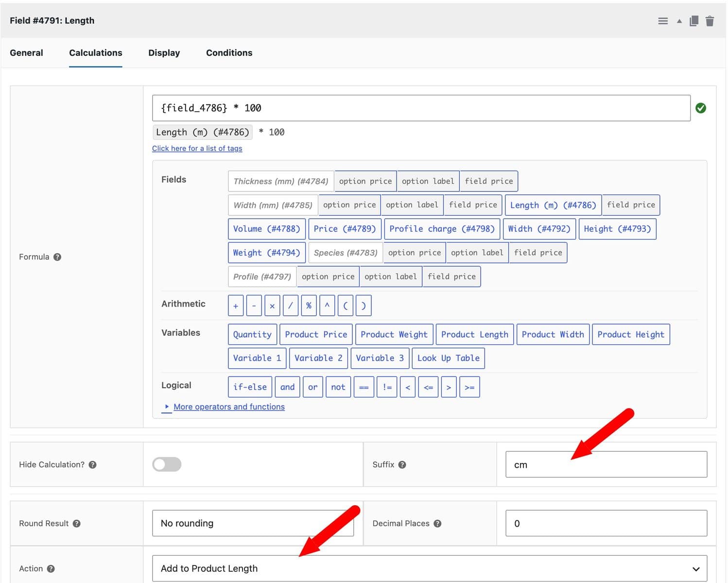Insert Variable 2
Image resolution: width=728 pixels, height=583 pixels.
(318, 358)
